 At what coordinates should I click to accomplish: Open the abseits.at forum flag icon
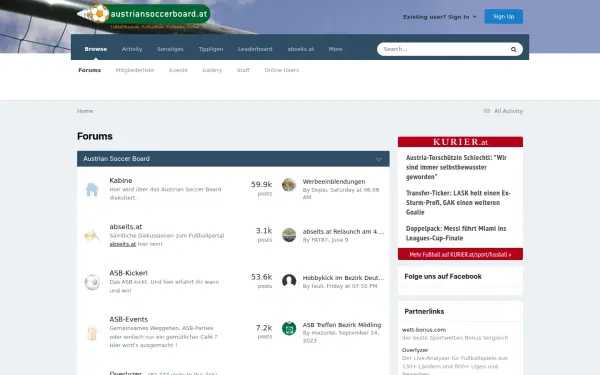tap(92, 235)
